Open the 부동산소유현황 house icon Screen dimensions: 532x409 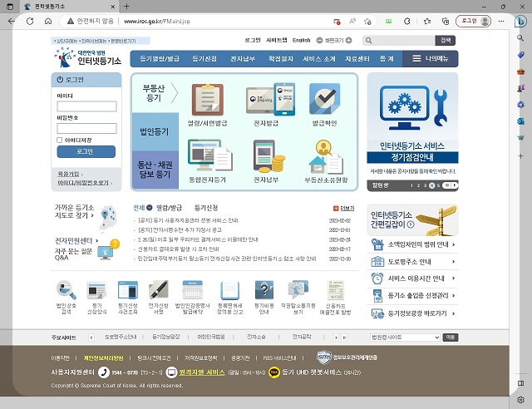coord(326,156)
